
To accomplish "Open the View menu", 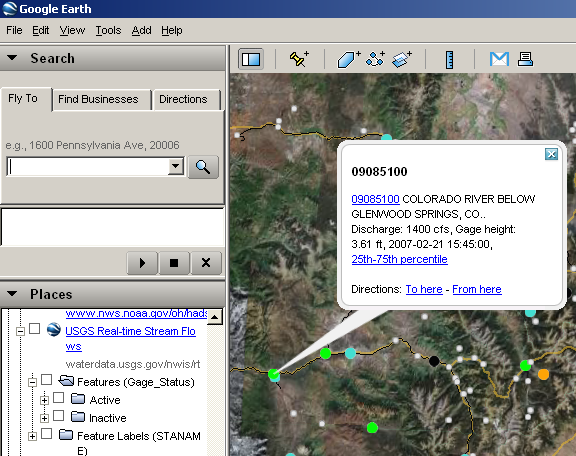I will [72, 30].
